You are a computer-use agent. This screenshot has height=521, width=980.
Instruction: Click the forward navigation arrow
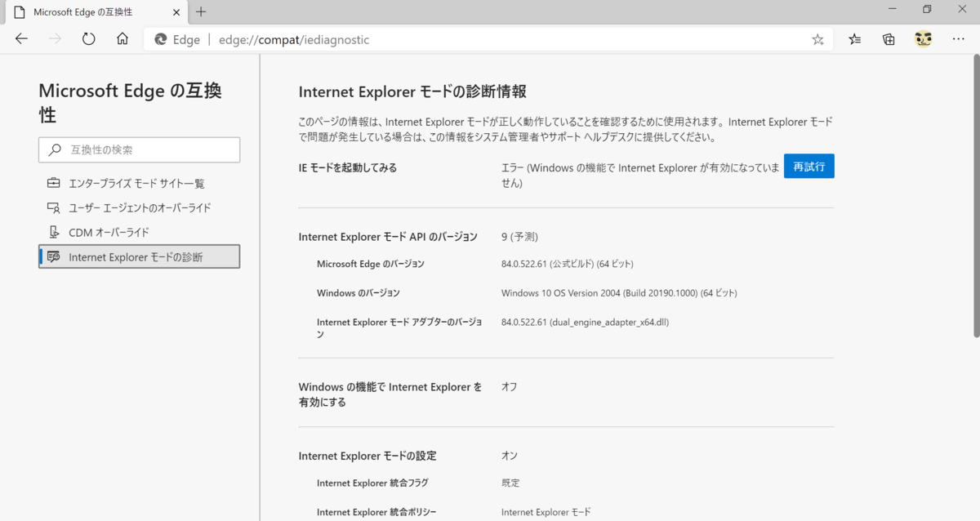[55, 39]
